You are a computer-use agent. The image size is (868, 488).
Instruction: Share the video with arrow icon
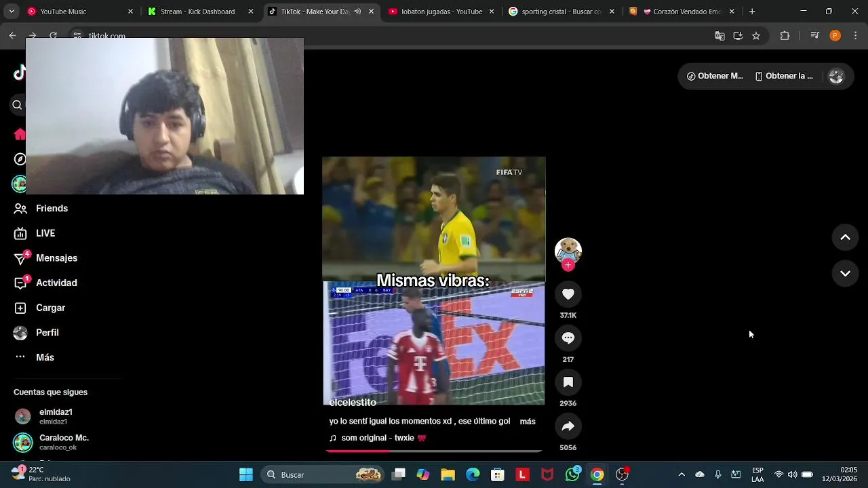(x=568, y=426)
